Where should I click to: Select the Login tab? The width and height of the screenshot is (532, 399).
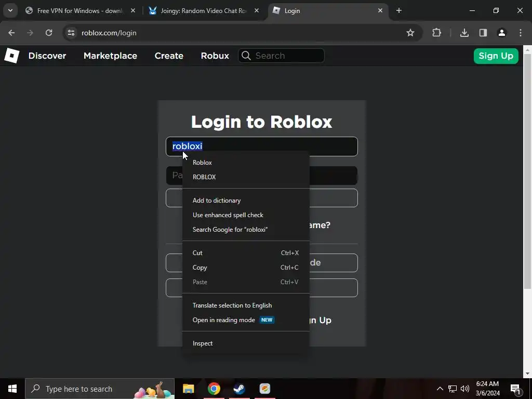(x=329, y=10)
